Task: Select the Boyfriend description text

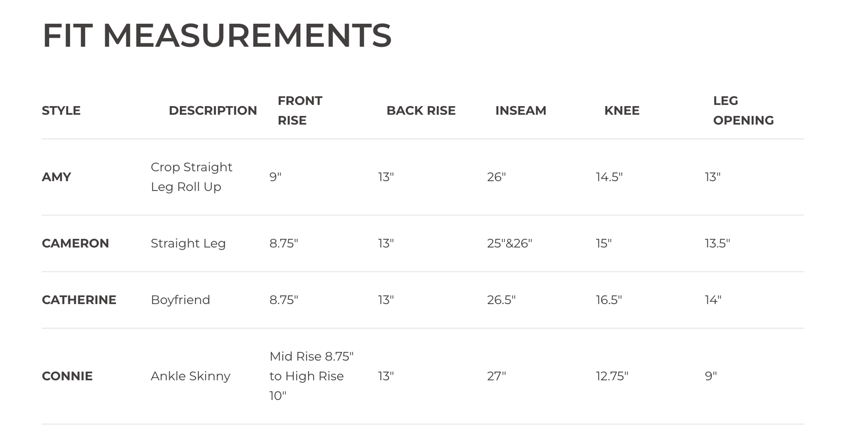Action: coord(180,300)
